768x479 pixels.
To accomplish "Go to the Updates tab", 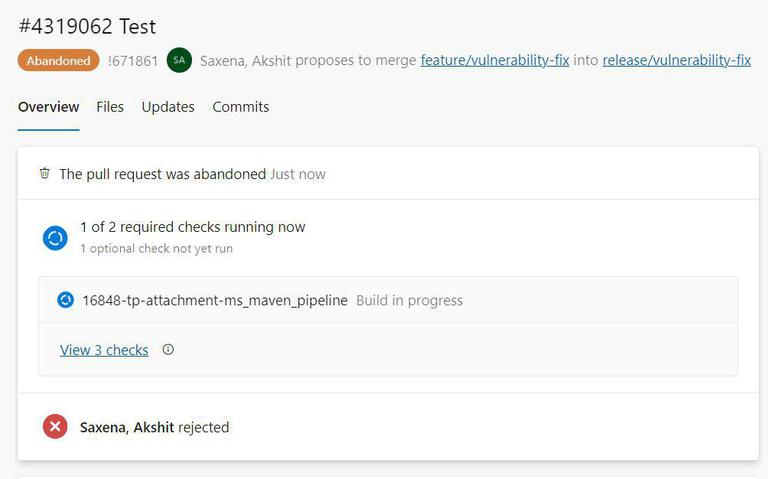I will click(x=168, y=107).
